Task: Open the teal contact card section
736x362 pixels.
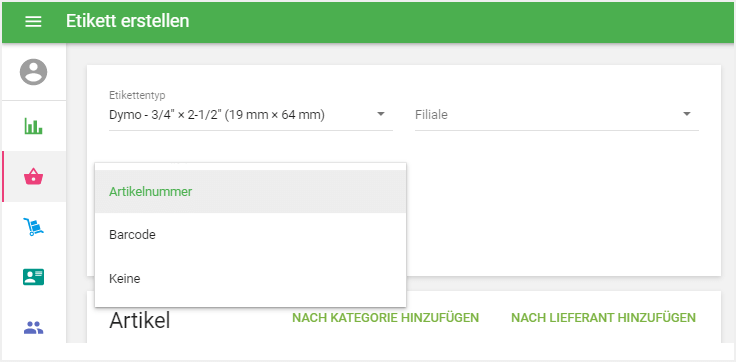Action: [33, 277]
